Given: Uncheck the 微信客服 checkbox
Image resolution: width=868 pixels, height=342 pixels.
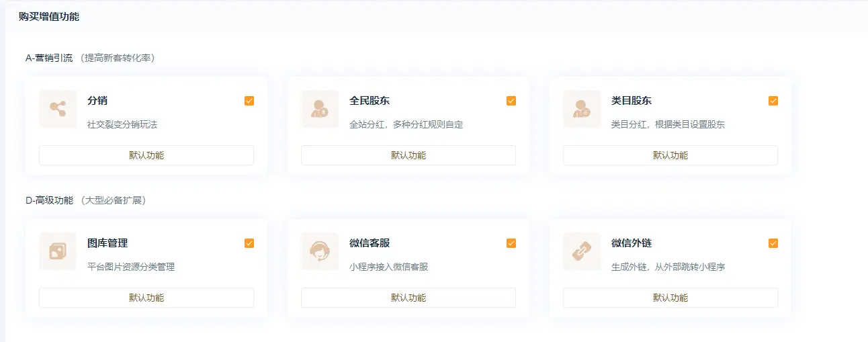Looking at the screenshot, I should pos(511,243).
